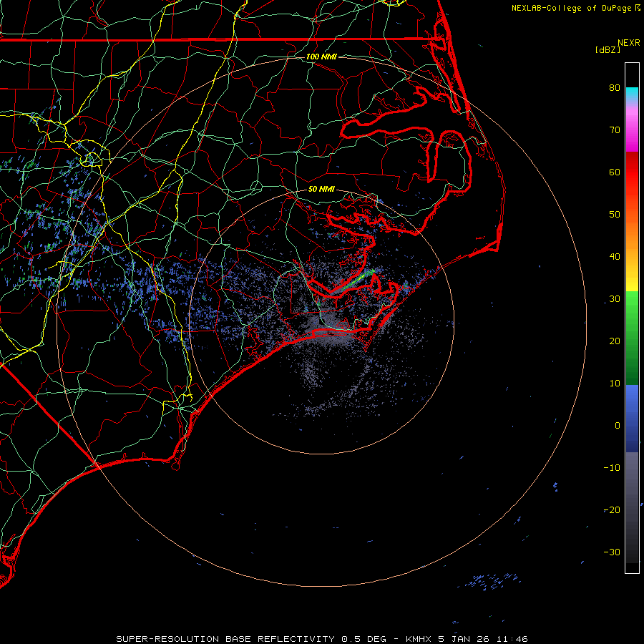This screenshot has height=644, width=644.
Task: Click the 50 value on dBZ scale
Action: pos(615,215)
